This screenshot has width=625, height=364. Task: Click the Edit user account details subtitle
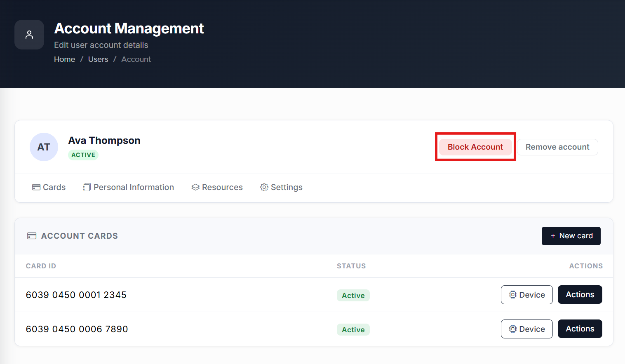coord(101,45)
